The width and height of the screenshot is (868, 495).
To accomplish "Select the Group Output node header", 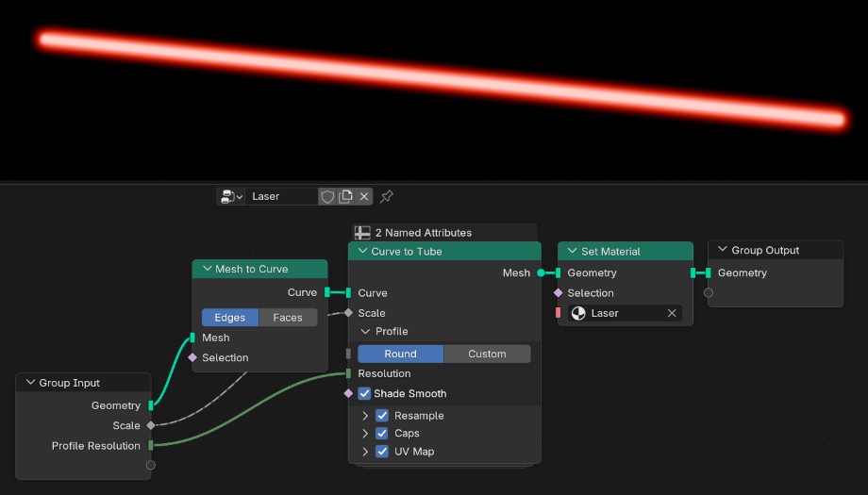I will pyautogui.click(x=775, y=250).
